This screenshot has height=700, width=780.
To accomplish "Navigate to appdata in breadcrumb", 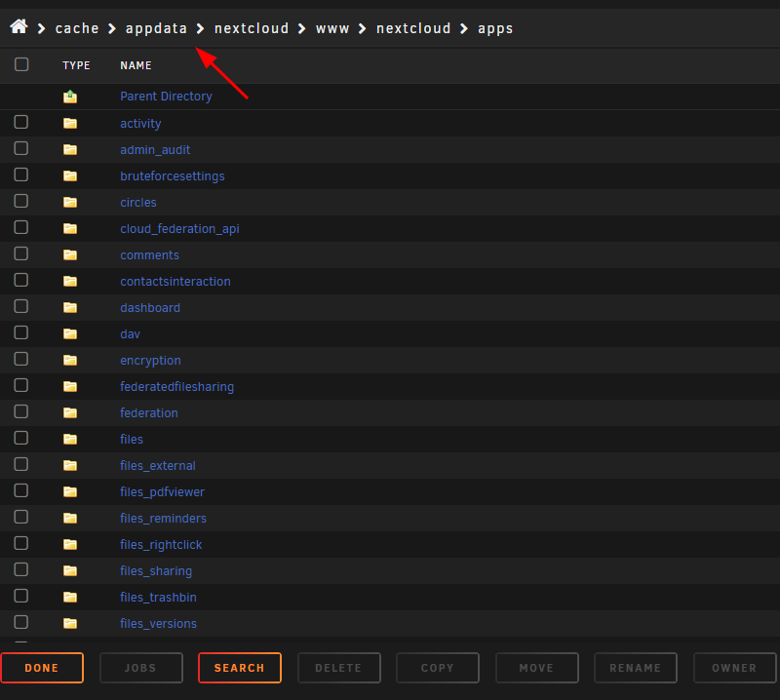I will coord(156,28).
